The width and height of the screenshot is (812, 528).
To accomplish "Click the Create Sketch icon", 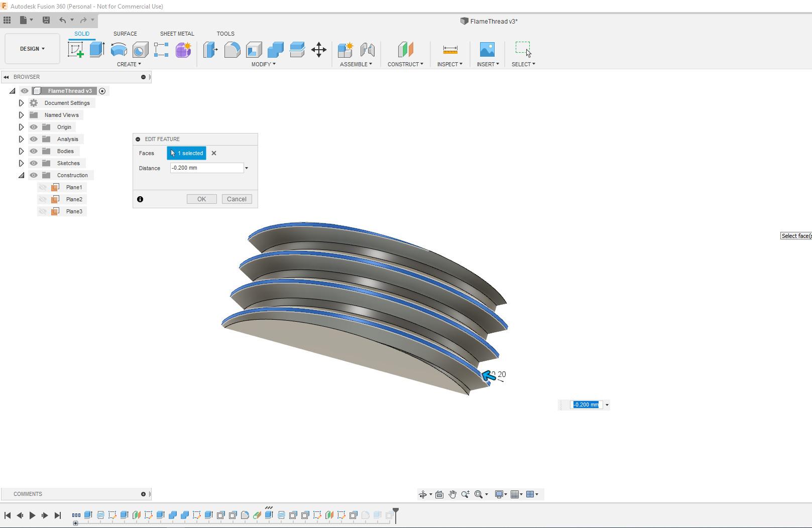I will [75, 50].
